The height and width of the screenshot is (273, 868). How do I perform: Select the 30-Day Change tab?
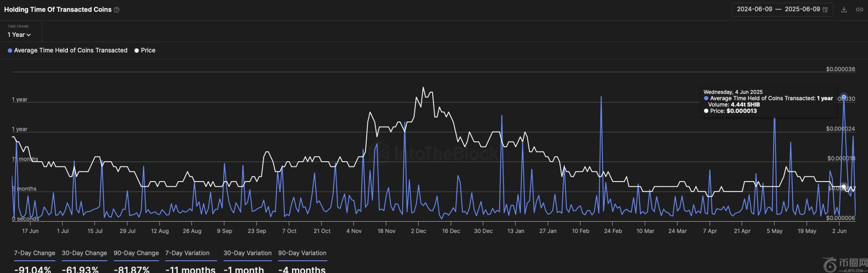pyautogui.click(x=84, y=253)
